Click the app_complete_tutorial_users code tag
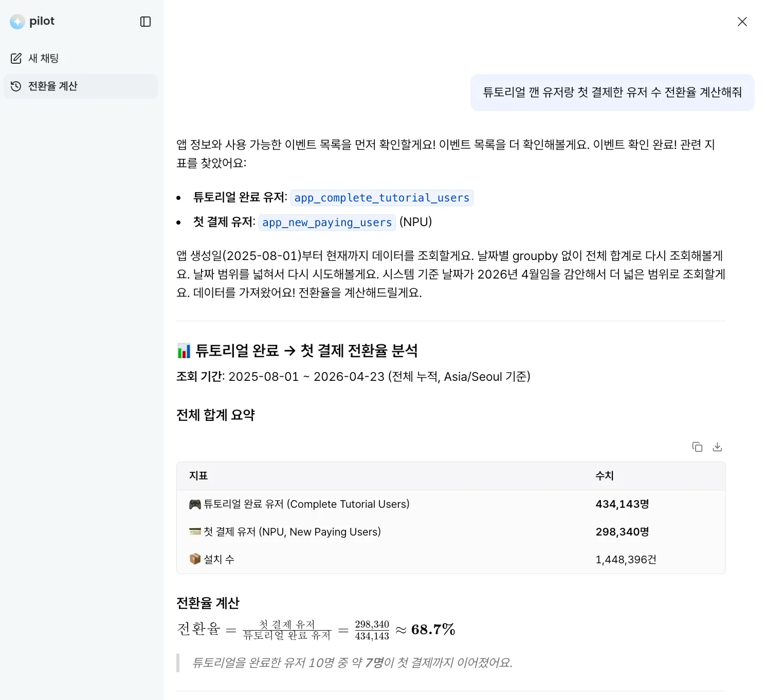This screenshot has width=766, height=700. tap(381, 198)
